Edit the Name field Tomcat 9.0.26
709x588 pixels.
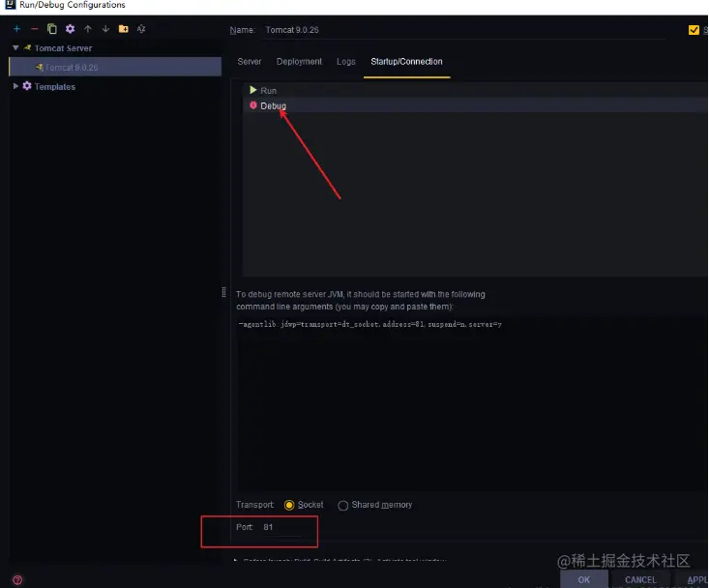465,30
